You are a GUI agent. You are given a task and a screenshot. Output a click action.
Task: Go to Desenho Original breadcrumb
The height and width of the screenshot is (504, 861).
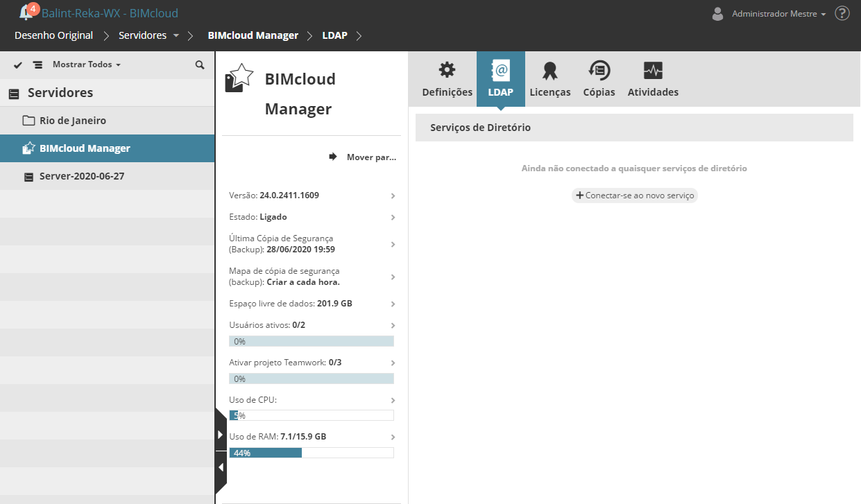(53, 35)
